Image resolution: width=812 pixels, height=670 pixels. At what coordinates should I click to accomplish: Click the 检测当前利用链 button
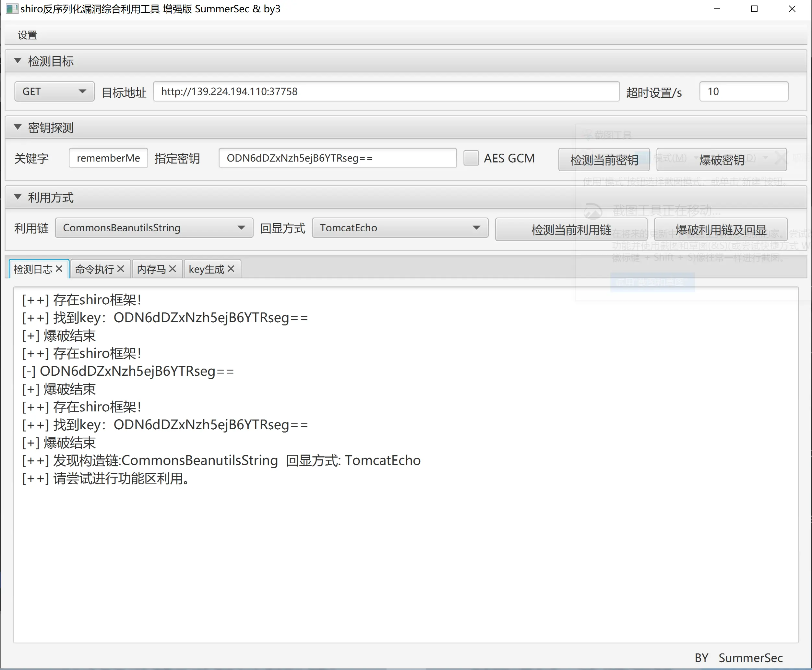571,229
